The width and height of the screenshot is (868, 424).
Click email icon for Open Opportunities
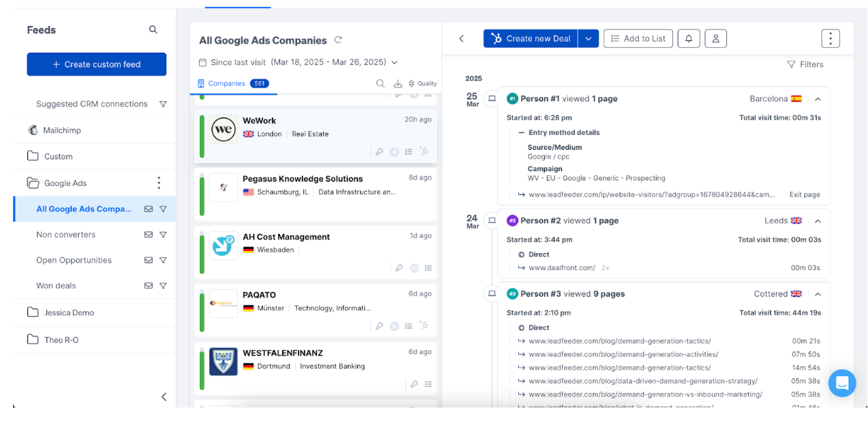pyautogui.click(x=149, y=260)
